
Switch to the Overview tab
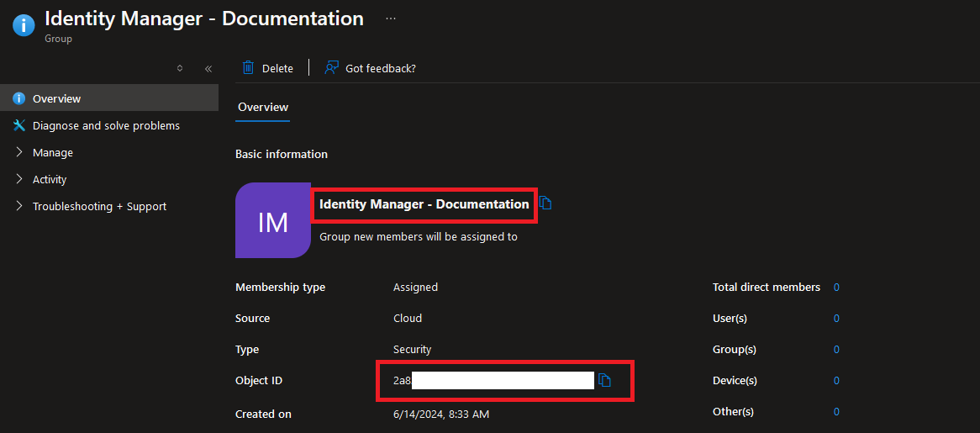[x=263, y=107]
